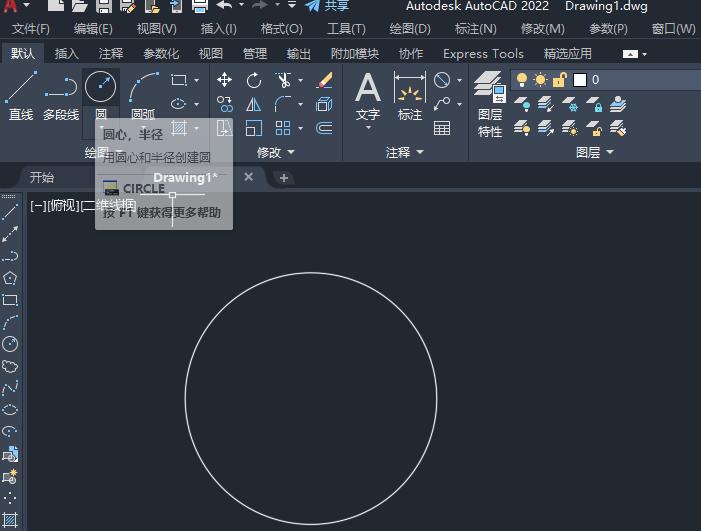Image resolution: width=701 pixels, height=531 pixels.
Task: Switch to Parametric (参数化) ribbon tab
Action: 161,54
